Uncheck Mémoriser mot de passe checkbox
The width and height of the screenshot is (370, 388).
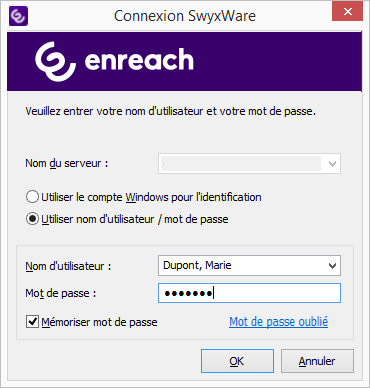pos(32,322)
